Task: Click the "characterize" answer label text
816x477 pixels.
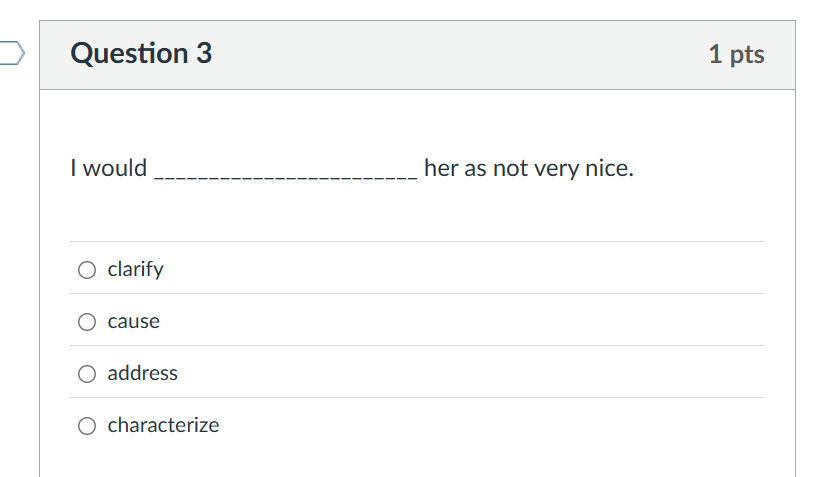Action: pyautogui.click(x=163, y=425)
